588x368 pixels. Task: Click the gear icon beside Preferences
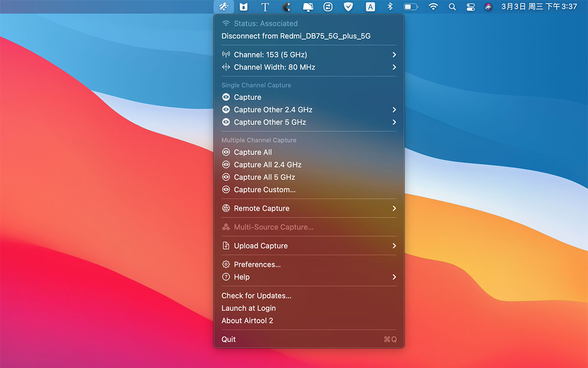point(226,264)
